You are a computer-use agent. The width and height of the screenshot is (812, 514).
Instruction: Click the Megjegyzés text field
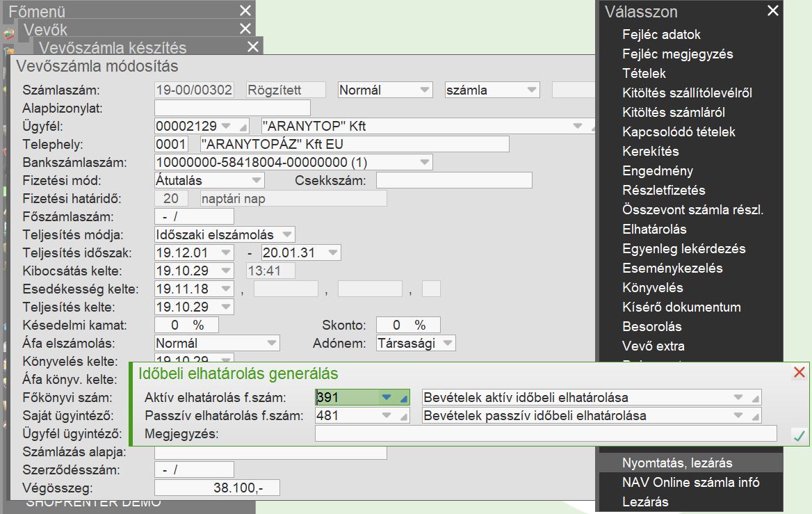[545, 434]
